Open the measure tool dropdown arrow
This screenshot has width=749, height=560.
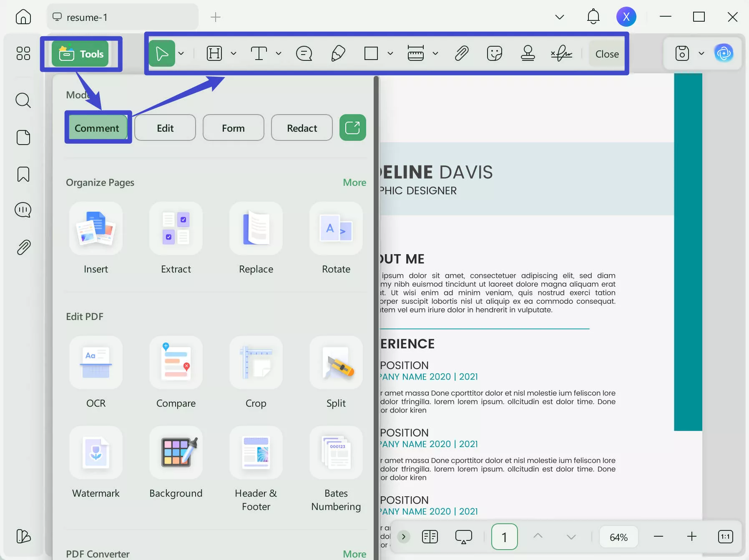tap(435, 53)
